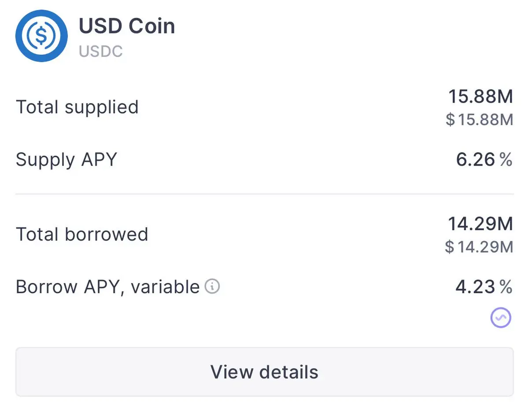
Task: Click the $15.88M supplied dollar value
Action: tap(480, 119)
